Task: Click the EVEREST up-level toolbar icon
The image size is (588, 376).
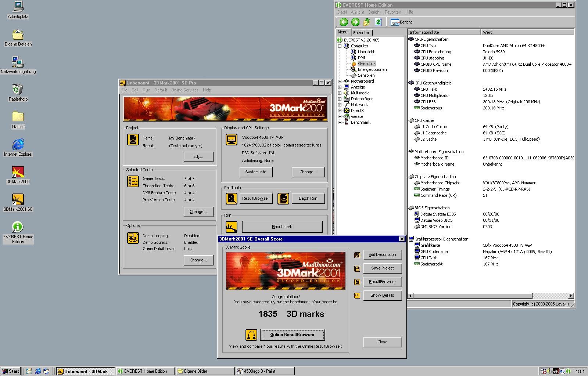Action: pyautogui.click(x=367, y=22)
